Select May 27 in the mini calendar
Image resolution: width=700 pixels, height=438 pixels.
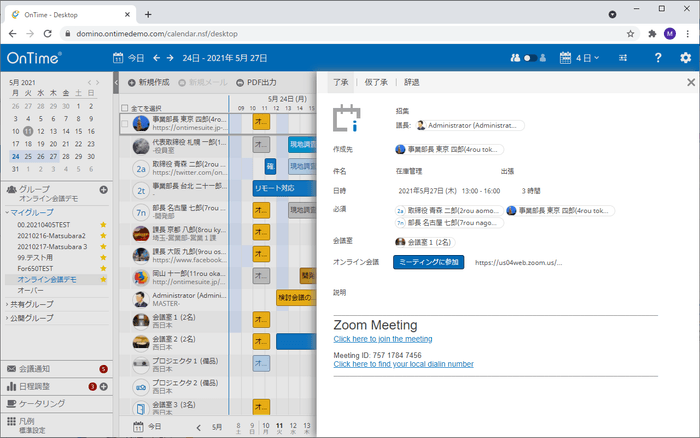tap(54, 157)
